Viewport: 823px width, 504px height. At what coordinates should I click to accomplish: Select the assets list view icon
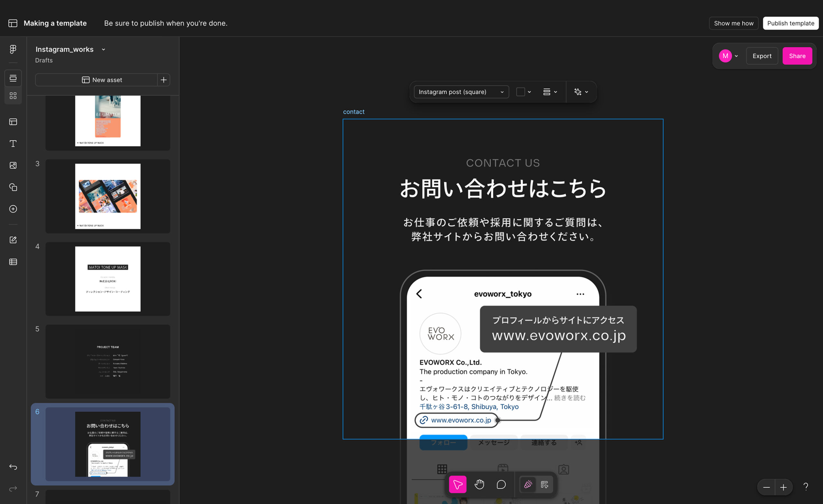13,78
